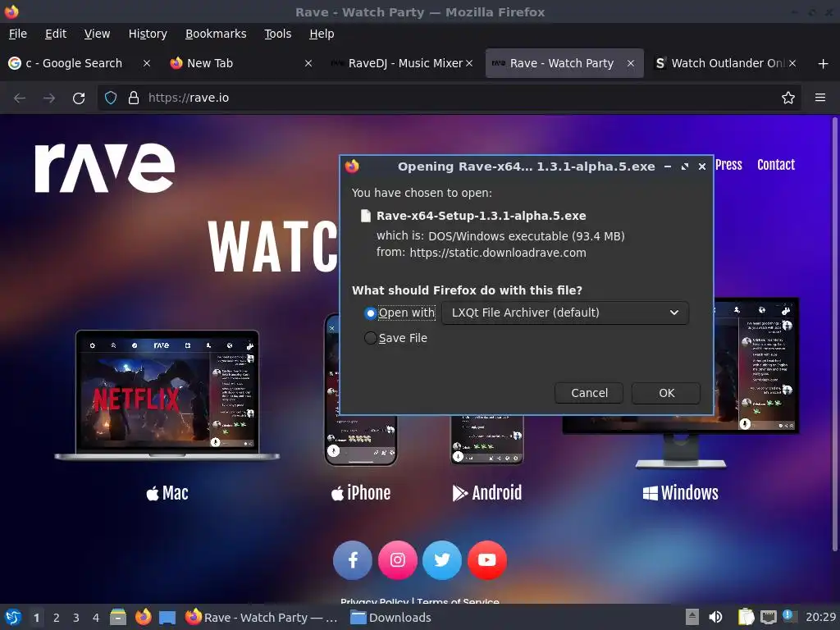Launch Firefox from the taskbar quick launcher
Viewport: 840px width, 630px height.
coord(143,618)
